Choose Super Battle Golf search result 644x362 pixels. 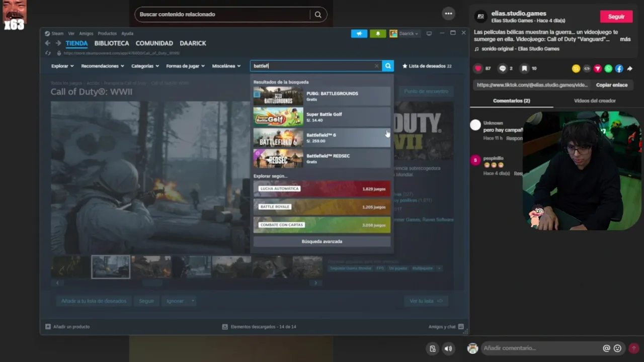click(322, 117)
